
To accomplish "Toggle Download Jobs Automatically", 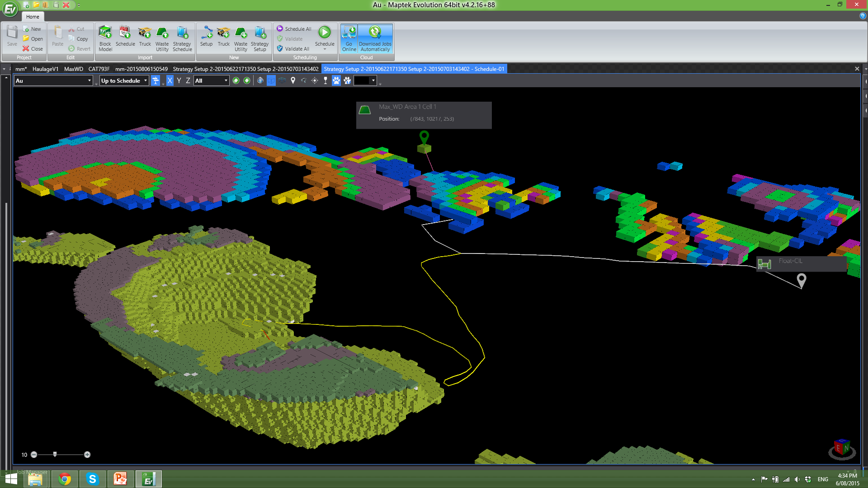I will pyautogui.click(x=375, y=38).
